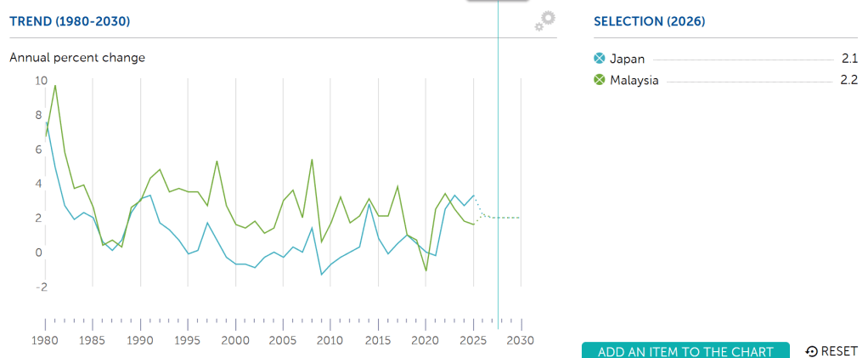Screen dimensions: 868x358
Task: Jump to 1990 on the year axis
Action: pos(140,340)
